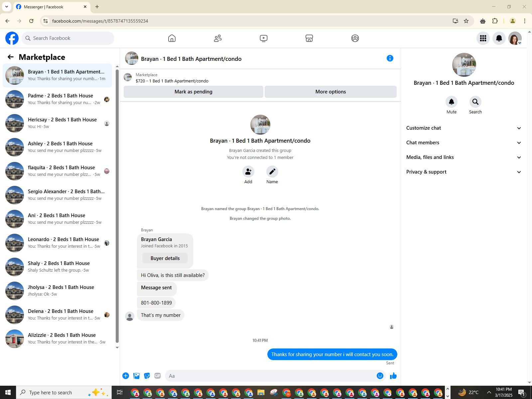Select the Messenger | Facebook browser tab

click(52, 7)
